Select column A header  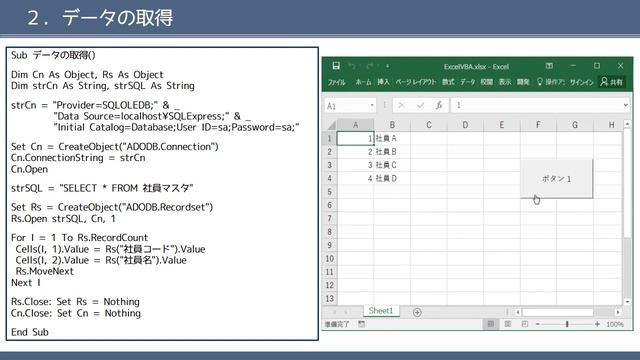356,125
